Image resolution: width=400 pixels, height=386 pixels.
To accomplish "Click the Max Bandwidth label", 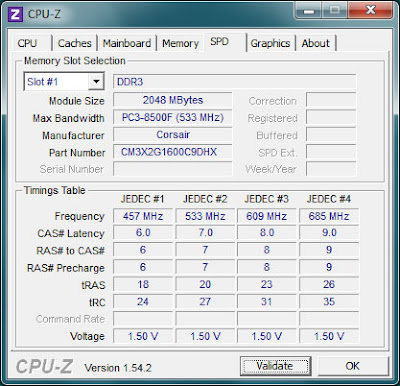I will click(68, 118).
